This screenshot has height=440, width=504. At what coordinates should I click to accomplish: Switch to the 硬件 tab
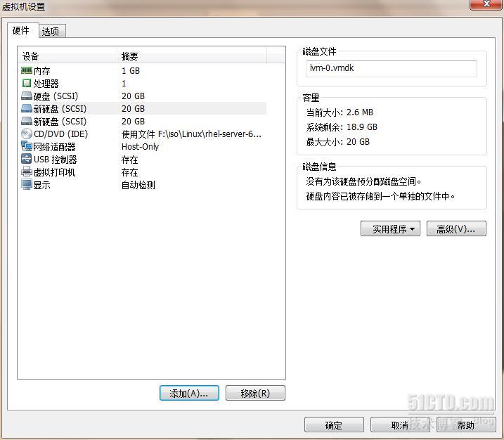[x=22, y=30]
